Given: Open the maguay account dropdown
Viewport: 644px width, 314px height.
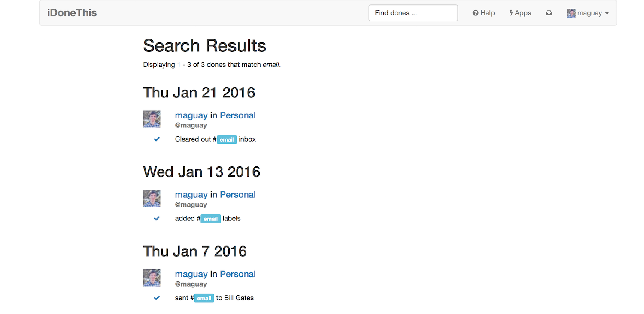Looking at the screenshot, I should click(x=589, y=13).
